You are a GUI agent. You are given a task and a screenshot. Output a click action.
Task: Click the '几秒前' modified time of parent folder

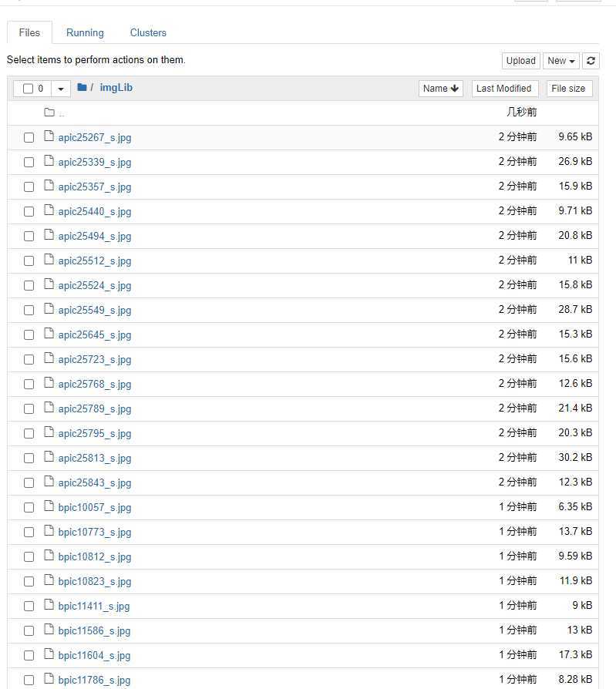click(521, 112)
